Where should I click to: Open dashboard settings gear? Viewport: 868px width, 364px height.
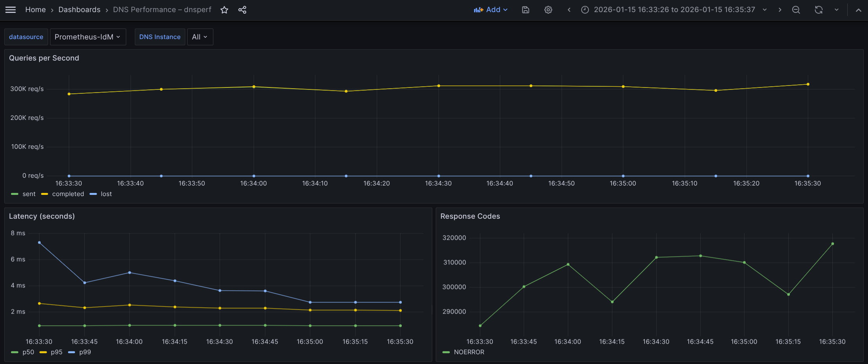point(548,10)
